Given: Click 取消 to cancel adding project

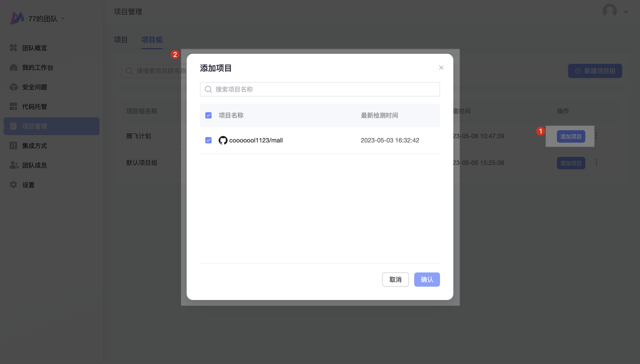Looking at the screenshot, I should 395,279.
